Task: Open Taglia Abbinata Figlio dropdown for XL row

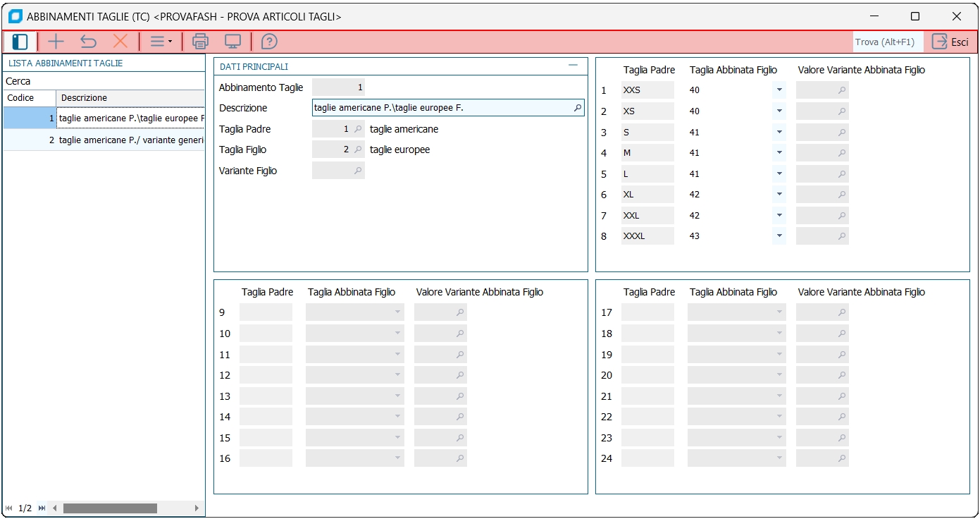Action: click(779, 195)
